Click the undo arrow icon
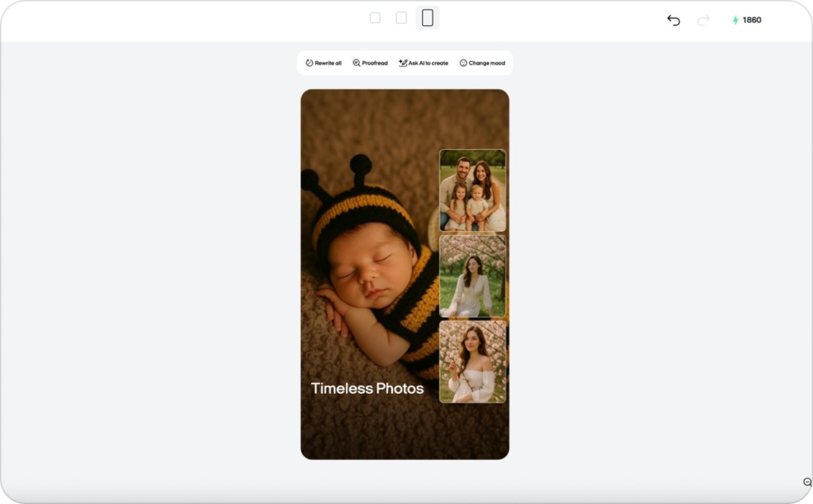This screenshot has height=504, width=813. click(673, 20)
